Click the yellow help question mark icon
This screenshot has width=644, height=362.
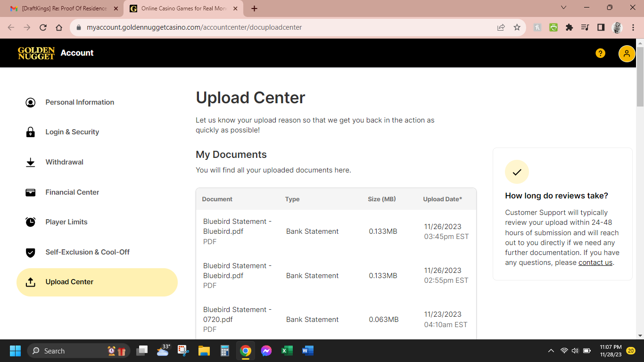click(x=600, y=53)
